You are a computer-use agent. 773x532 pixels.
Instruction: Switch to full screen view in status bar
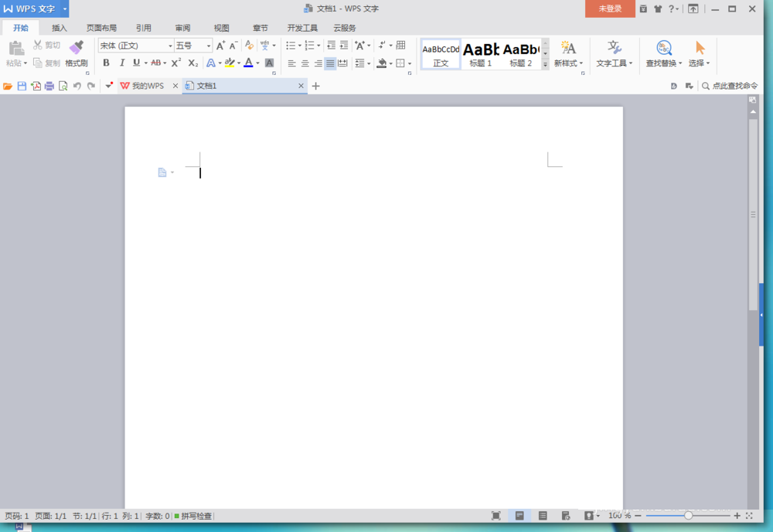pos(496,516)
